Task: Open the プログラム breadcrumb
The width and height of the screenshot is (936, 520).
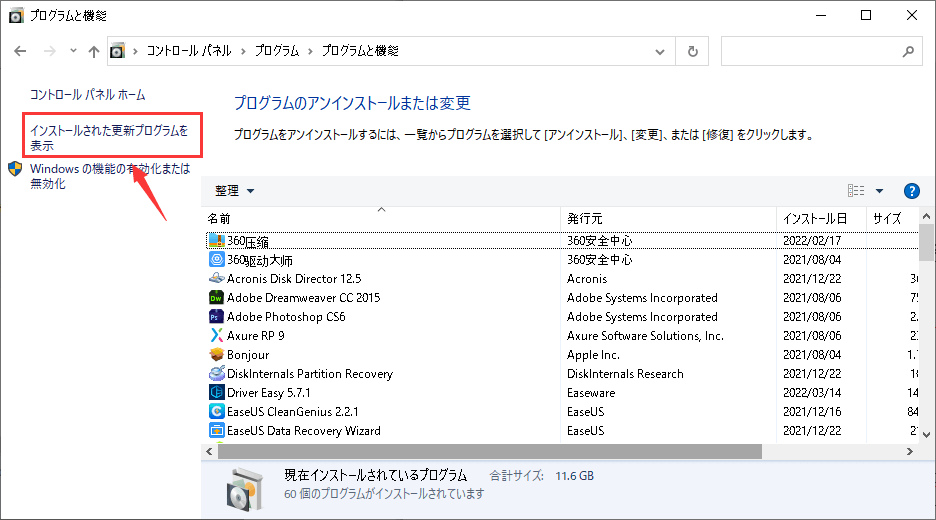Action: pos(276,51)
